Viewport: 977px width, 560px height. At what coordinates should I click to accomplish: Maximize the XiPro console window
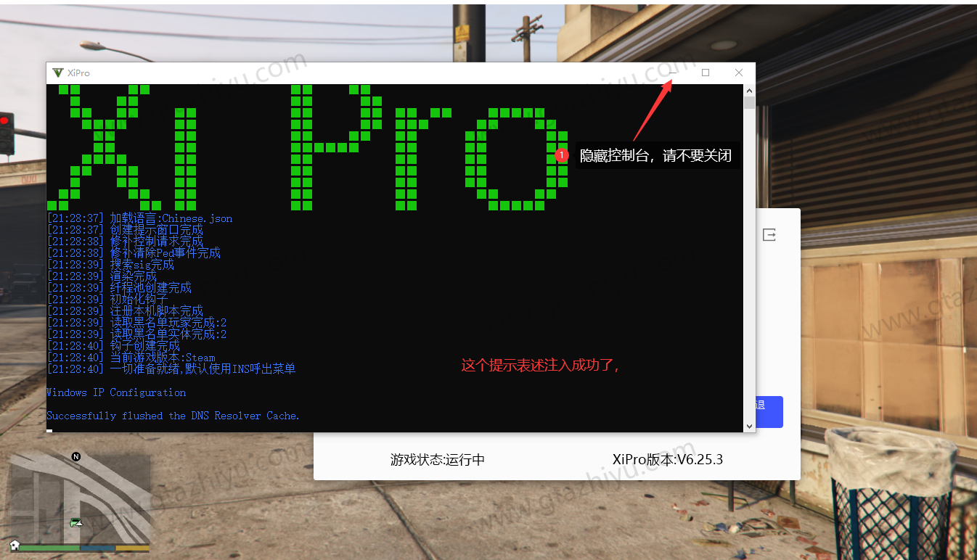pos(706,73)
